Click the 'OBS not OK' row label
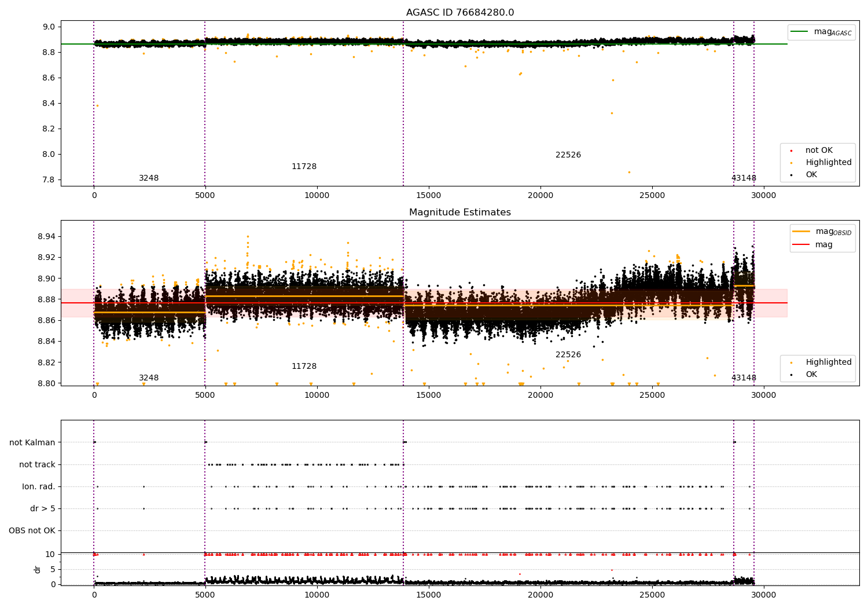 [x=32, y=531]
